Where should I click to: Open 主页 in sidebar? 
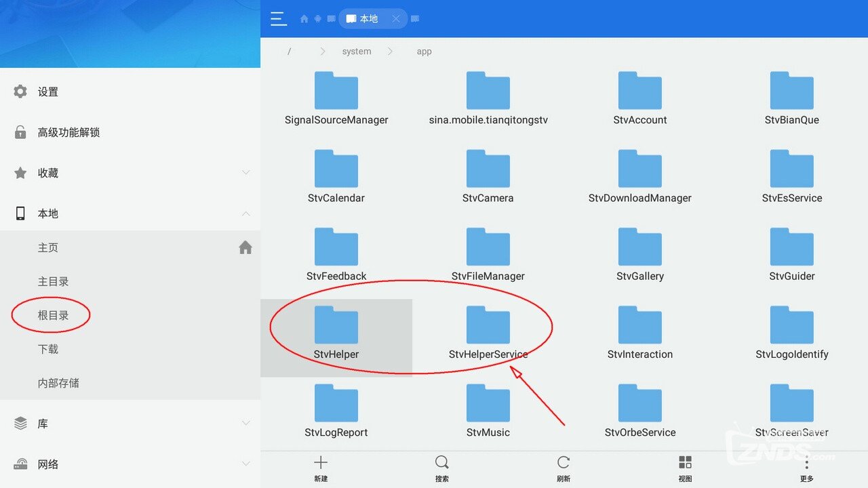tap(130, 247)
